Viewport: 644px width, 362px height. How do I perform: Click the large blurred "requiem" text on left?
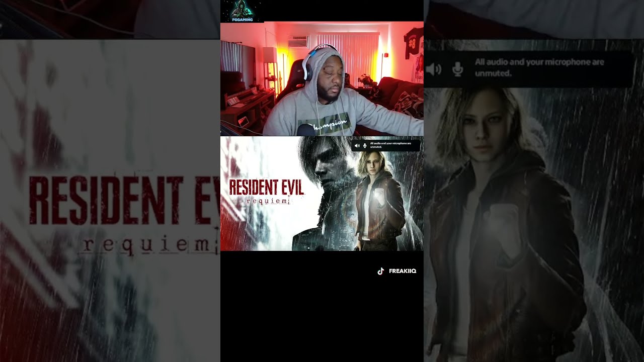(145, 245)
